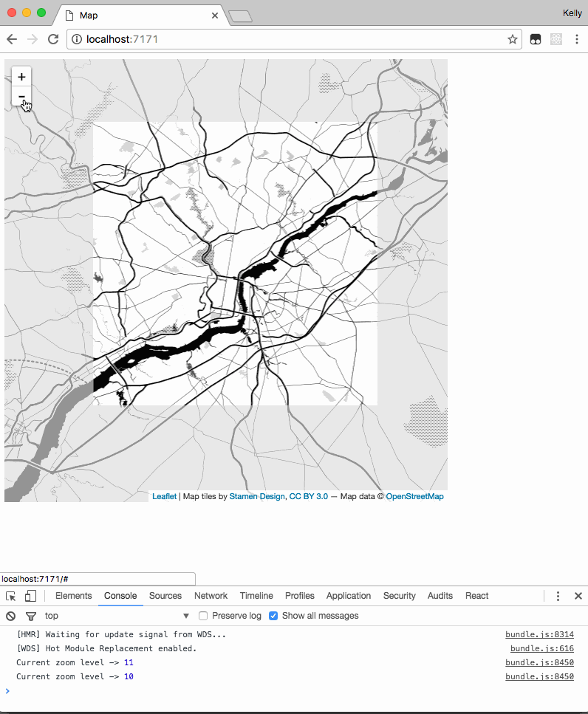Clear the console log
This screenshot has height=714, width=588.
[x=11, y=616]
